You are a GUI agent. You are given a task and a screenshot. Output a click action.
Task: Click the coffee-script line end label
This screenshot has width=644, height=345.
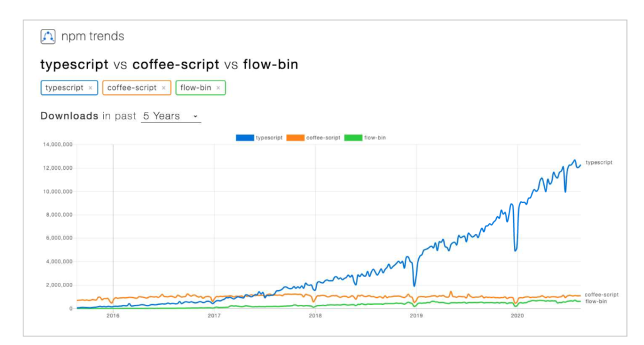[x=601, y=295]
